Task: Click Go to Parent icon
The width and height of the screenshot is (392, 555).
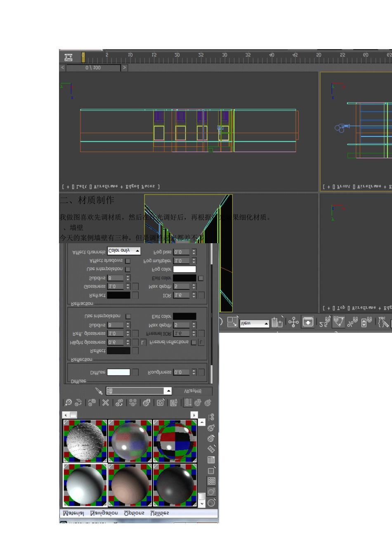Action: point(198,403)
